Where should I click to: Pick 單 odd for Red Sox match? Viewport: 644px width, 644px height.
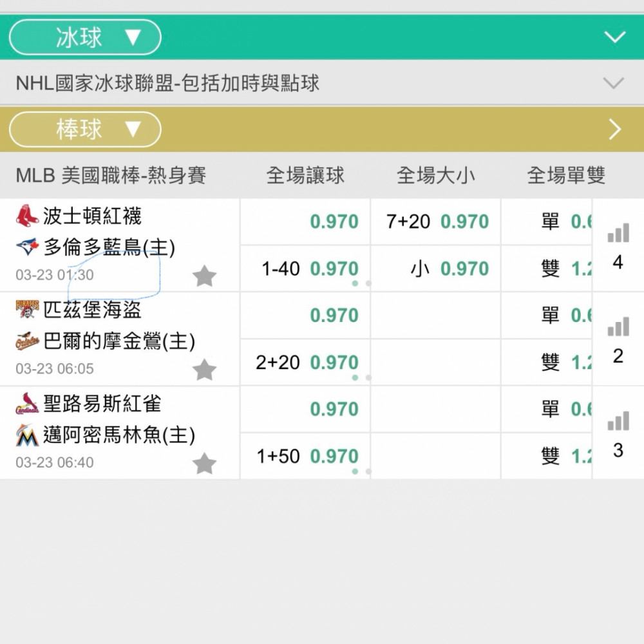(x=547, y=222)
